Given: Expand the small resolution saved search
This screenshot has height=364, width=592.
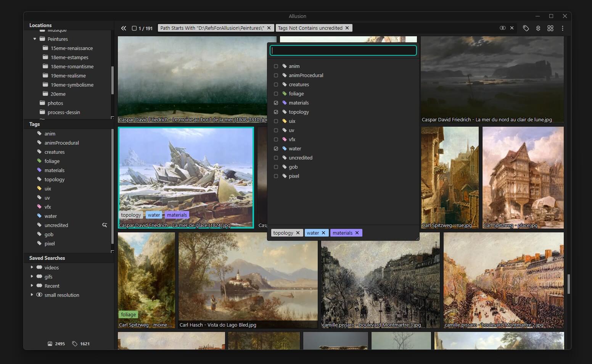Looking at the screenshot, I should 32,295.
